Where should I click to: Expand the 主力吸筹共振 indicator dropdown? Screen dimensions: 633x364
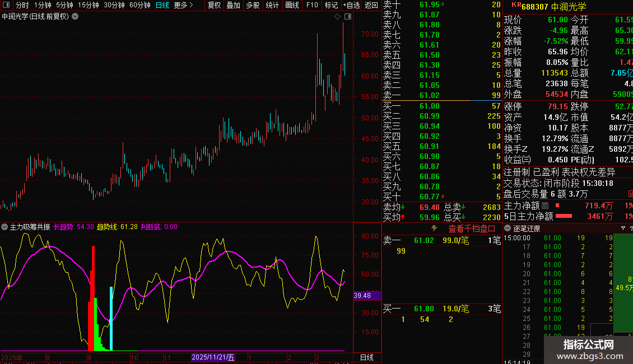coord(4,227)
